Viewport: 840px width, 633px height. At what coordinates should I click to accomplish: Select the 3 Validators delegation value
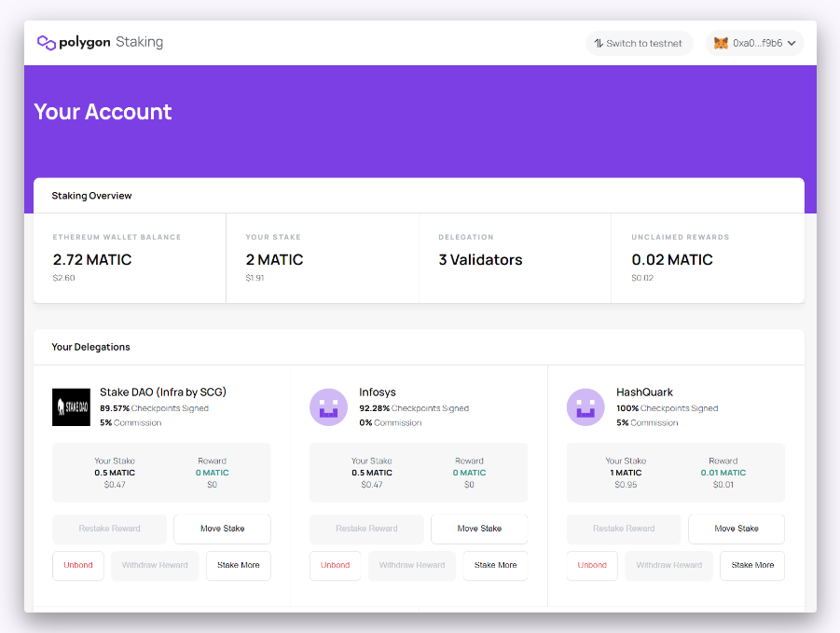(480, 260)
